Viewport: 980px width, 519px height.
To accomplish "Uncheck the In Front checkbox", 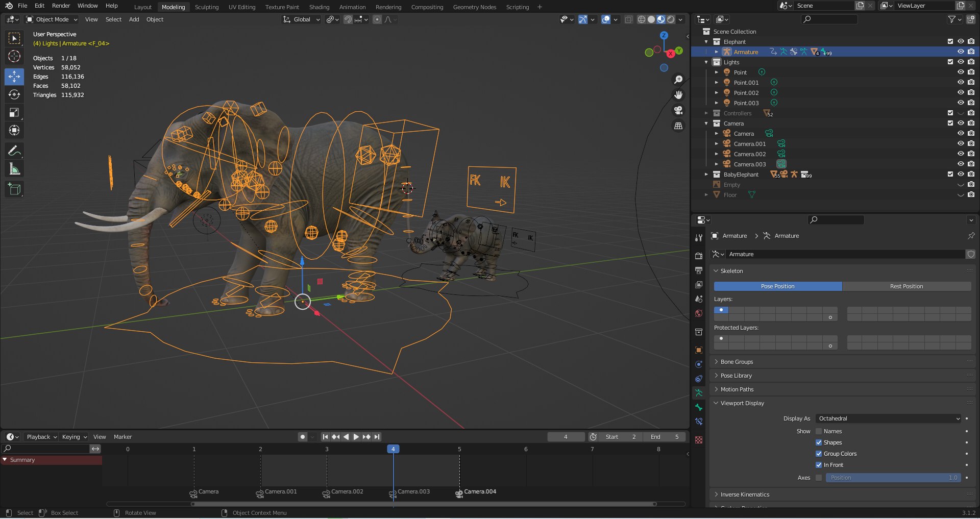I will click(819, 465).
